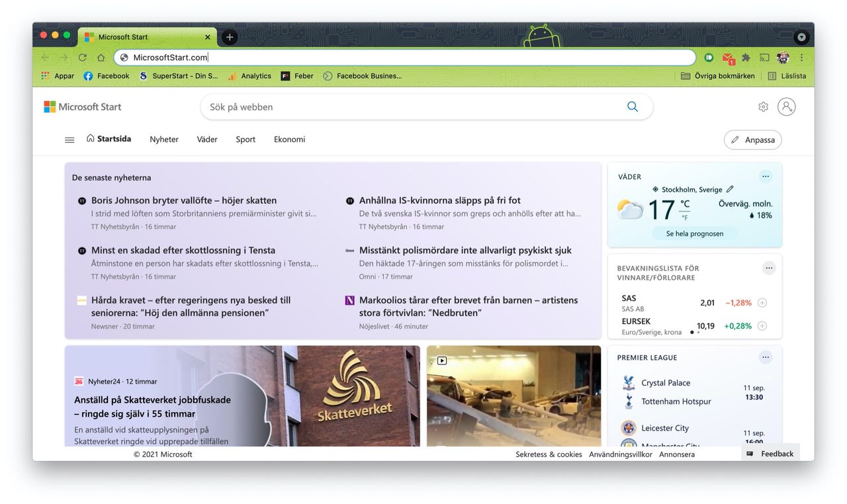Open the SuperStart bookmark

179,76
